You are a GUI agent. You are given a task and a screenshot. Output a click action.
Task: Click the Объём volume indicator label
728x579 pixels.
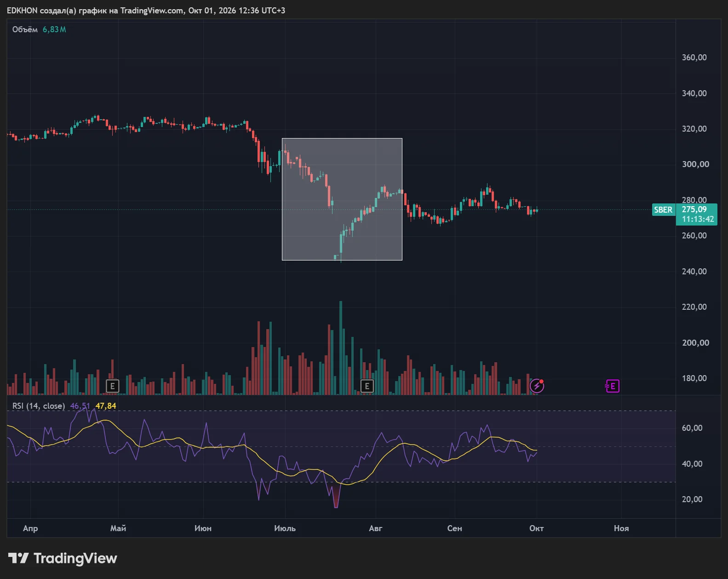pos(25,29)
